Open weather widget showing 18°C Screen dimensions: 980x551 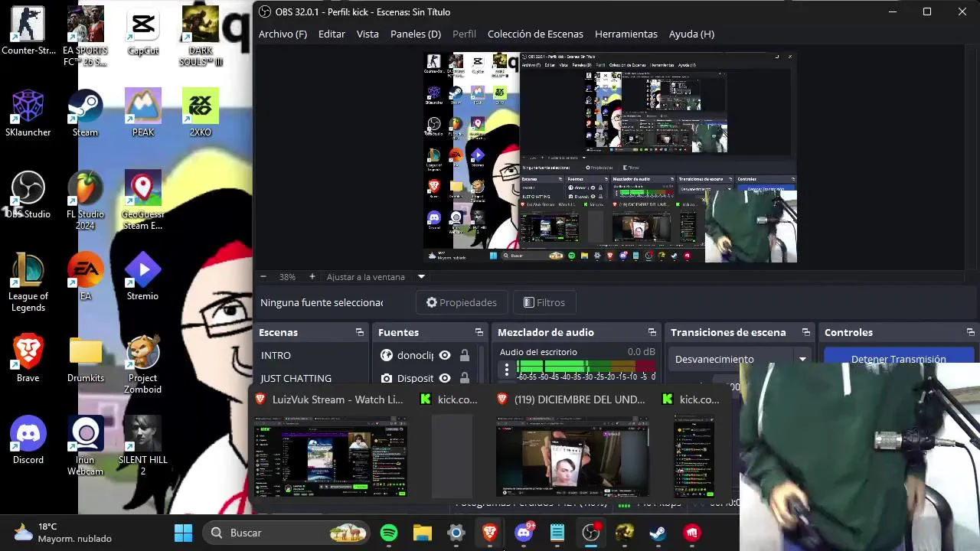tap(63, 533)
